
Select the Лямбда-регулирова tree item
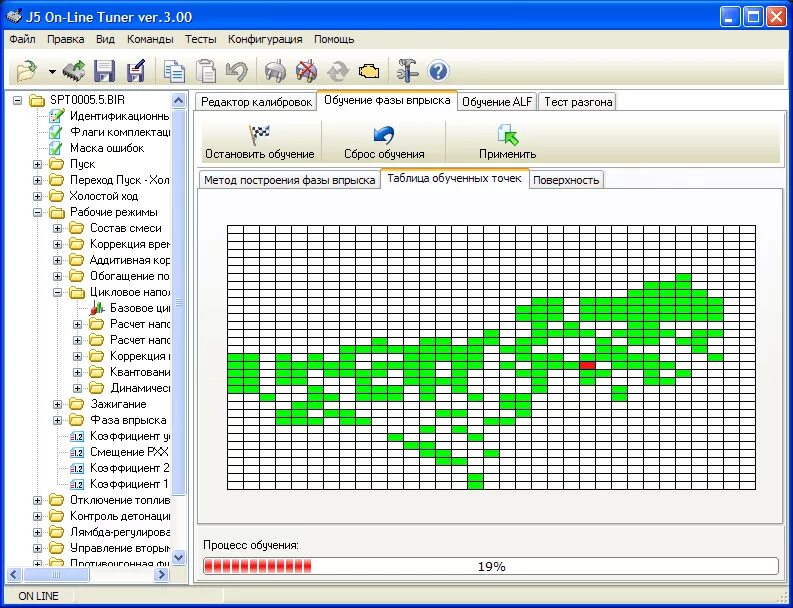coord(120,532)
